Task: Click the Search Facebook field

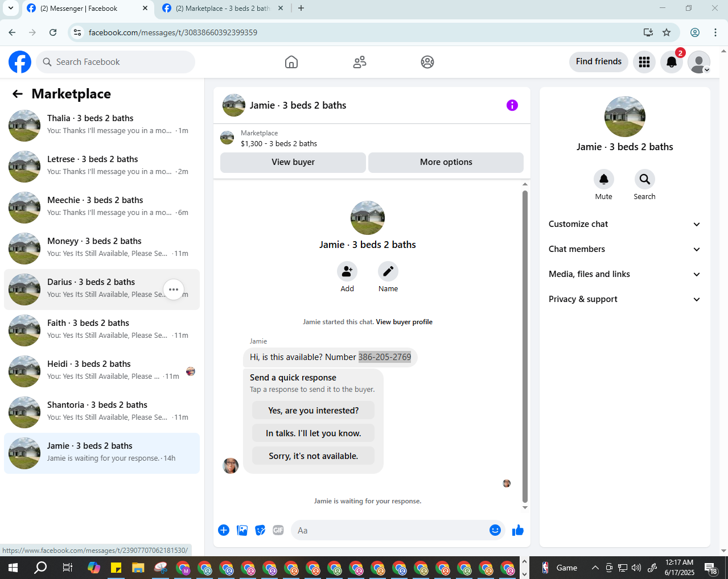Action: 116,62
